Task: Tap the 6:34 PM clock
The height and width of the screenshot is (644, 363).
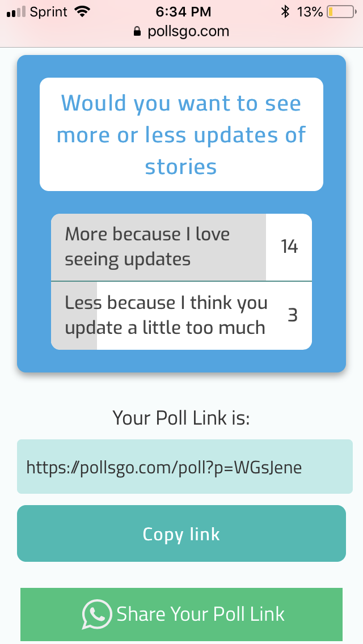Action: 183,12
